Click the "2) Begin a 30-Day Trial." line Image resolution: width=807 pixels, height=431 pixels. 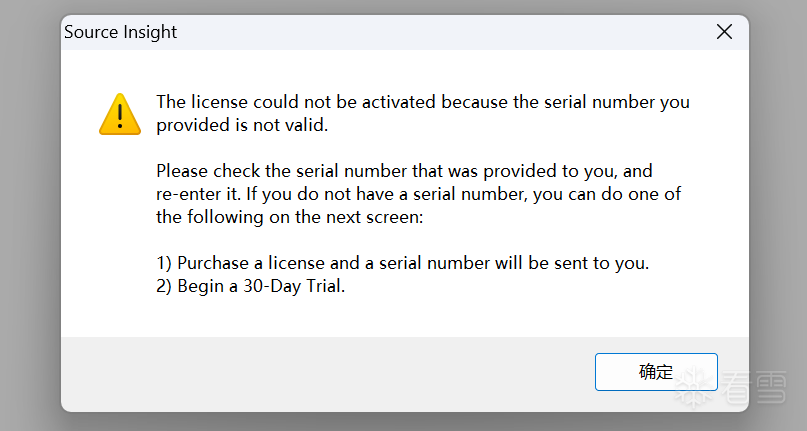pos(250,286)
